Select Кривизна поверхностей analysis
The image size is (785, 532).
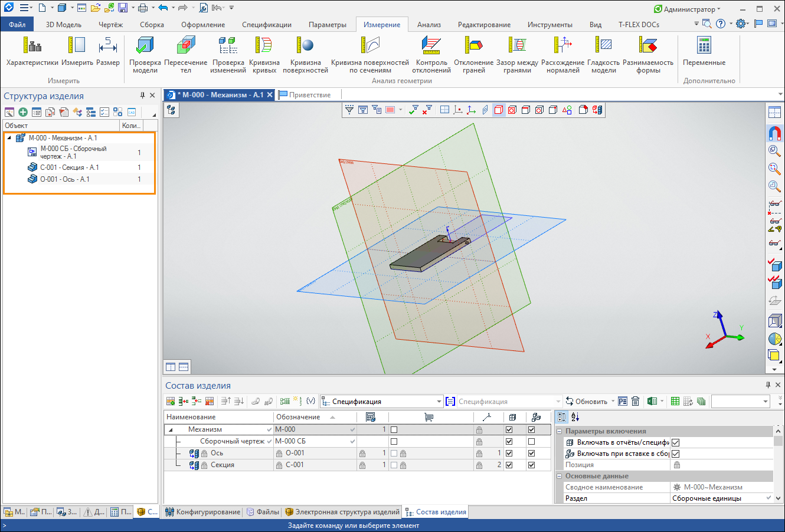[x=306, y=54]
